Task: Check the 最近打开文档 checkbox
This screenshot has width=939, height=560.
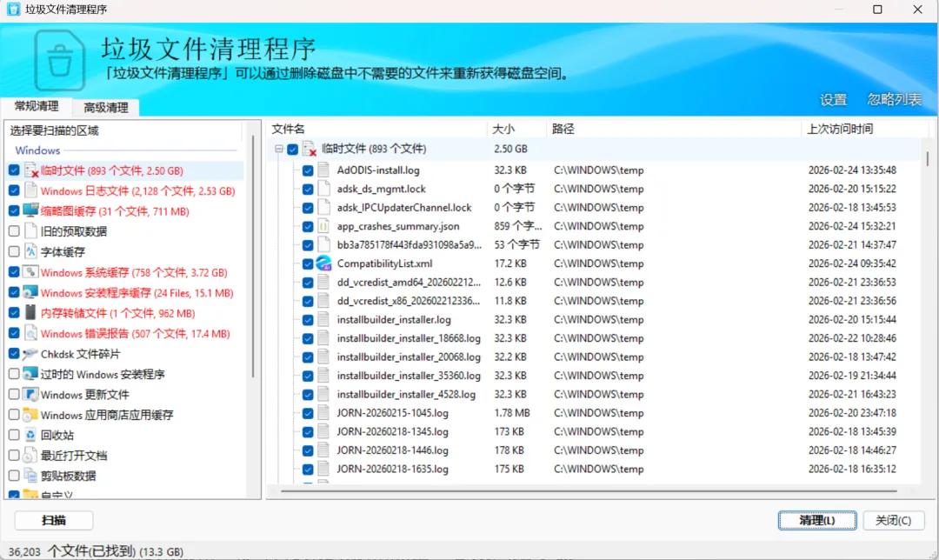Action: click(14, 455)
